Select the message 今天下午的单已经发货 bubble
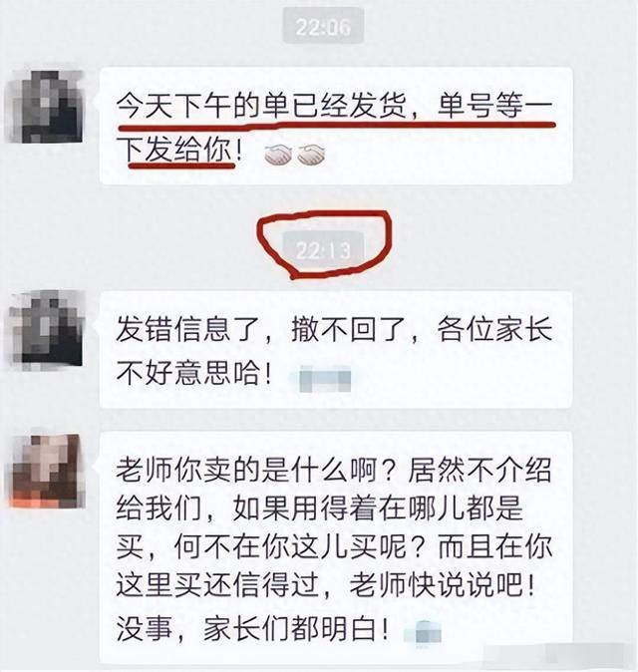Viewport: 638px width, 672px height. click(336, 126)
